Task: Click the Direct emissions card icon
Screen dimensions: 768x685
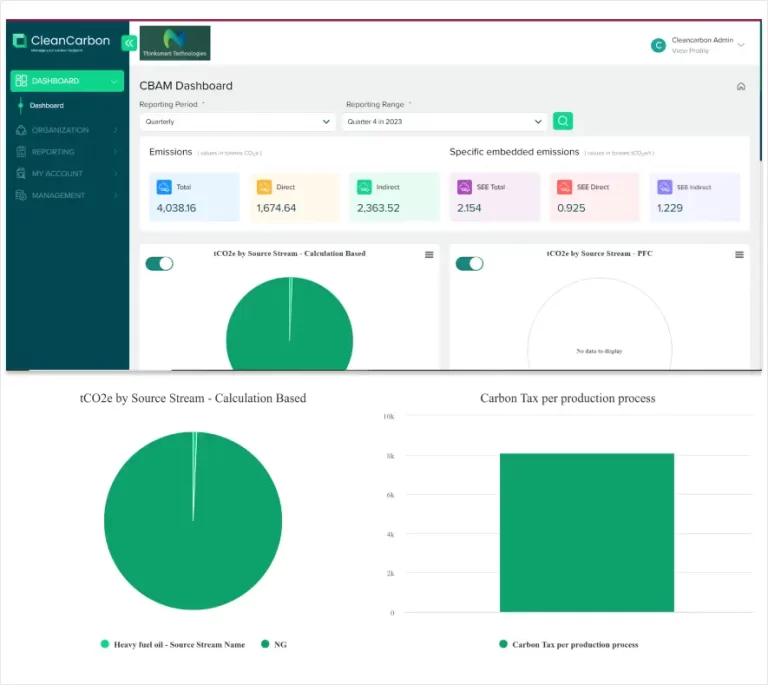Action: pyautogui.click(x=264, y=187)
